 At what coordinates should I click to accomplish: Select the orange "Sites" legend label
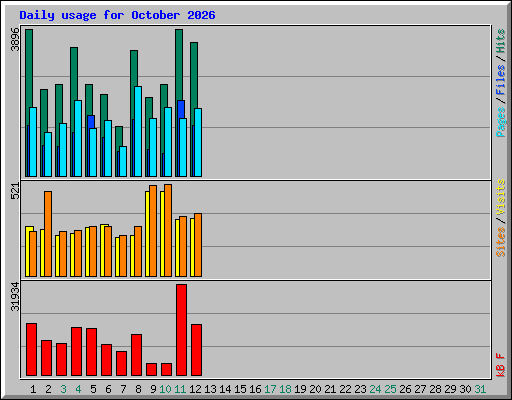(501, 242)
